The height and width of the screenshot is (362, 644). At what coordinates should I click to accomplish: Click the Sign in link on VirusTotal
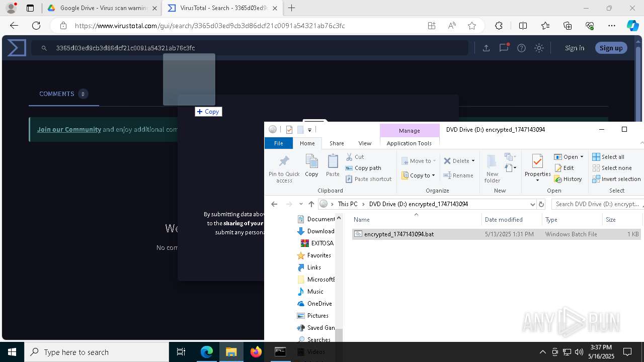coord(575,48)
